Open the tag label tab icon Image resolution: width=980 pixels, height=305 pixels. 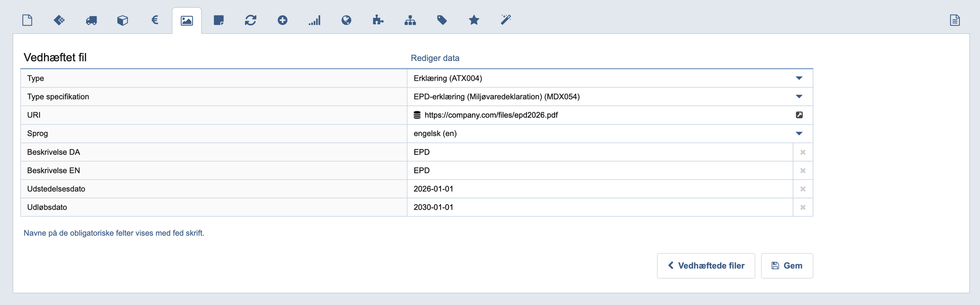442,20
